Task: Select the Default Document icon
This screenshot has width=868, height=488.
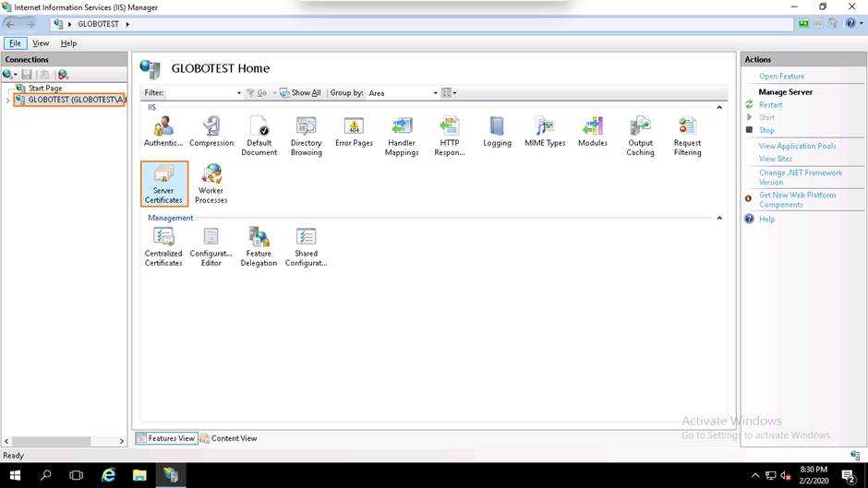Action: pos(259,137)
